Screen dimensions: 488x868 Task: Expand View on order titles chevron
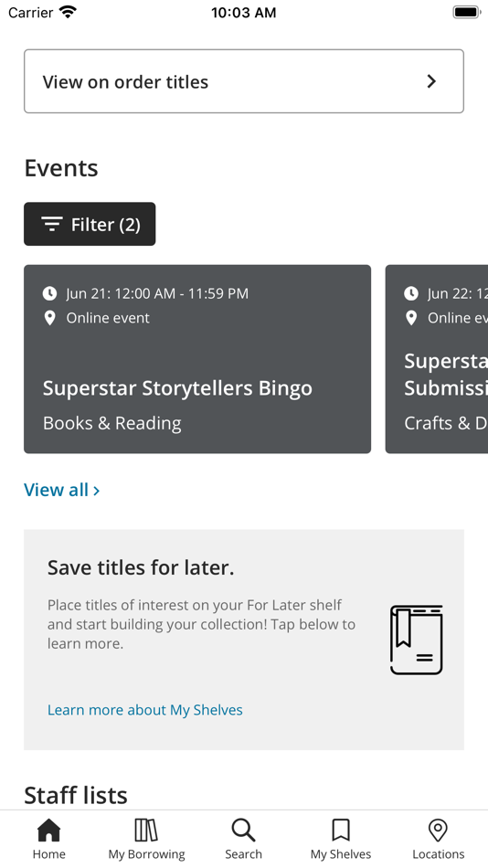[x=432, y=81]
